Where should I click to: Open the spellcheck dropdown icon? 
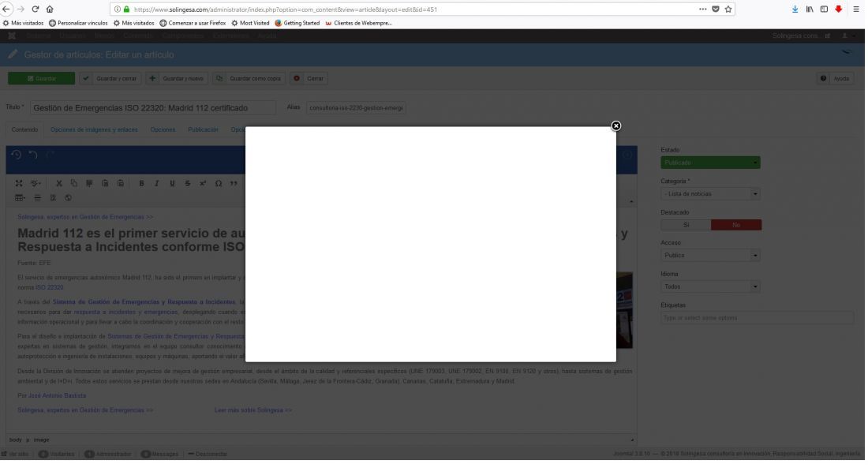[x=36, y=183]
